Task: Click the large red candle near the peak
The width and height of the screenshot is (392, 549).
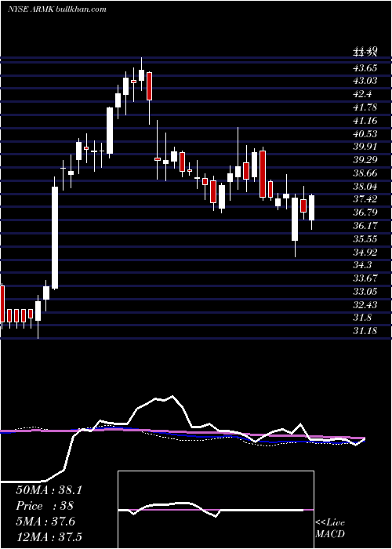Action: click(150, 86)
